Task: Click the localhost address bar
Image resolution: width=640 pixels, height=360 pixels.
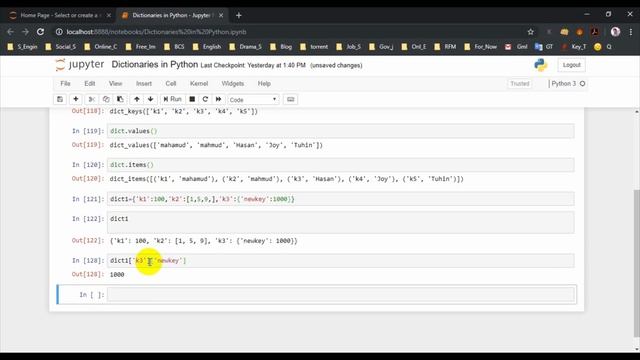Action: 286,31
